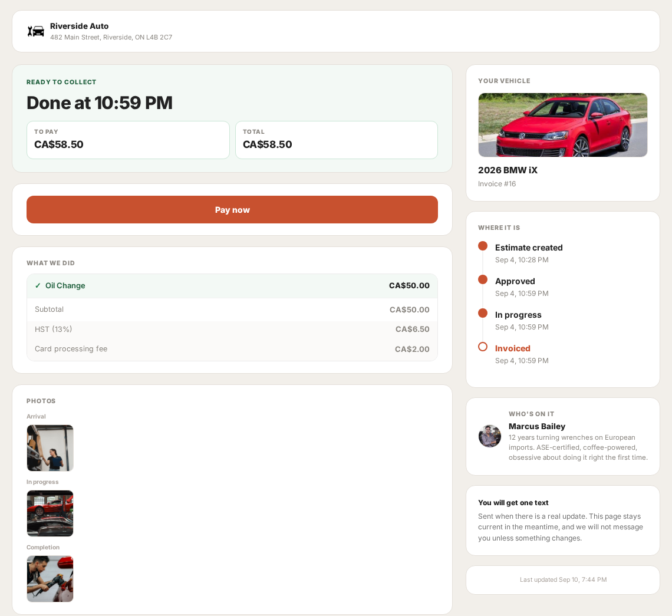Click the Subtotal amount CA$50.00
672x616 pixels.
pyautogui.click(x=409, y=309)
